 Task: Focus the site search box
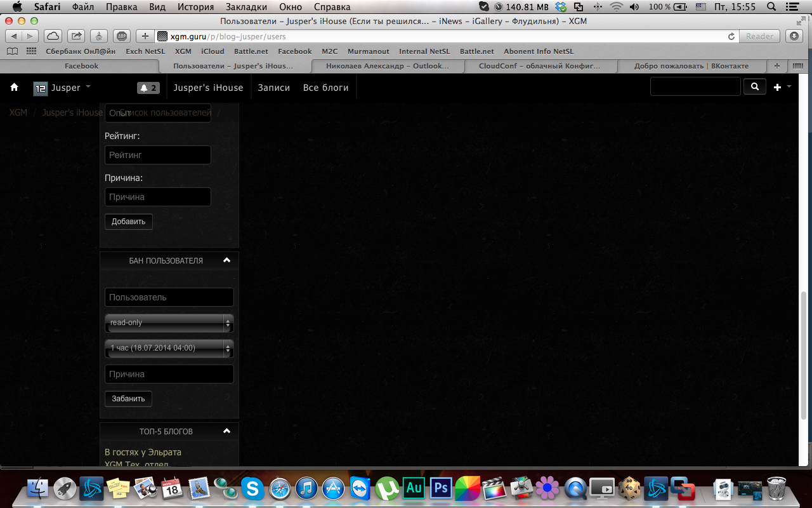coord(695,86)
